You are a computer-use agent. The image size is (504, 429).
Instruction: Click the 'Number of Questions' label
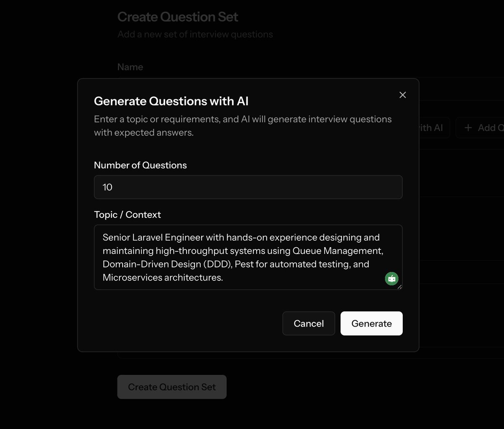point(140,165)
